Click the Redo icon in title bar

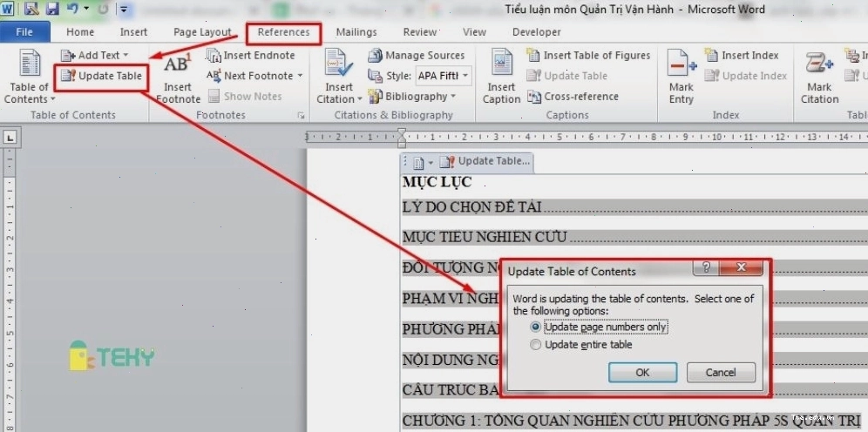(x=103, y=9)
